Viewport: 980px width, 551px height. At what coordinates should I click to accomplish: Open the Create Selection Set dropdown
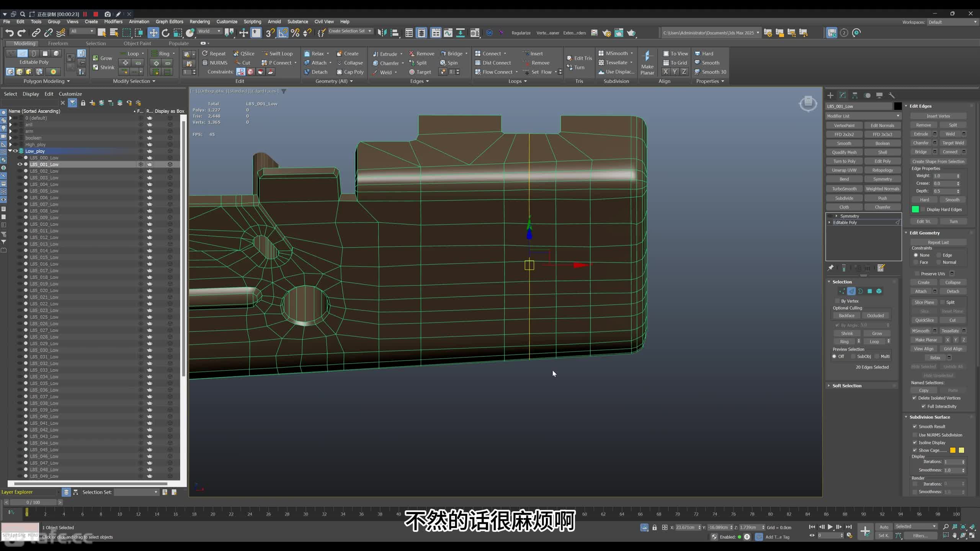click(350, 31)
